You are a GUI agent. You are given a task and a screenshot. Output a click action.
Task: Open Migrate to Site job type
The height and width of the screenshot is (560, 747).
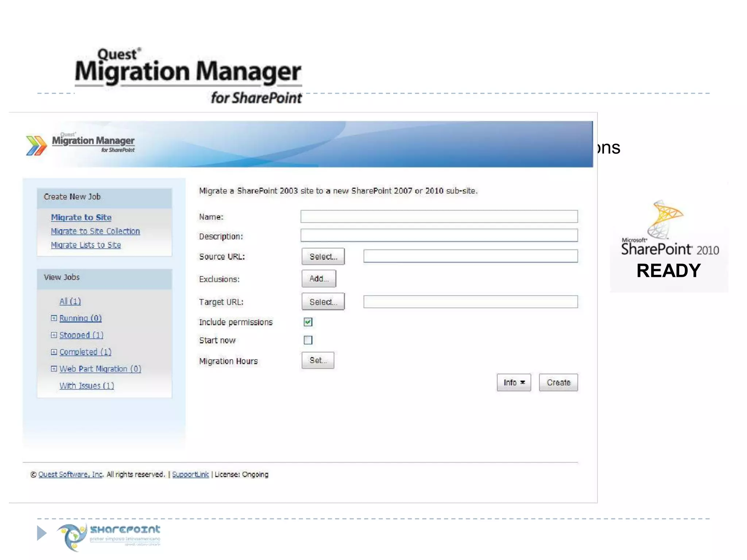[81, 217]
